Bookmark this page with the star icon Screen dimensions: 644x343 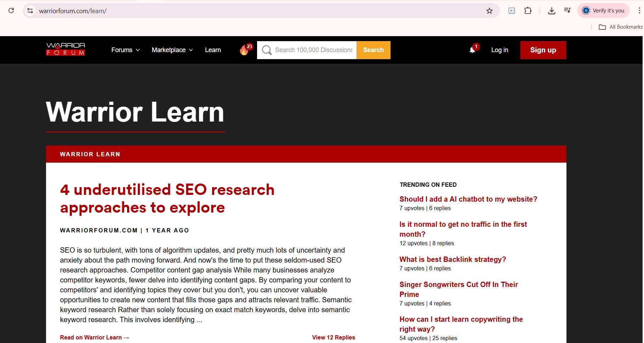[x=489, y=11]
